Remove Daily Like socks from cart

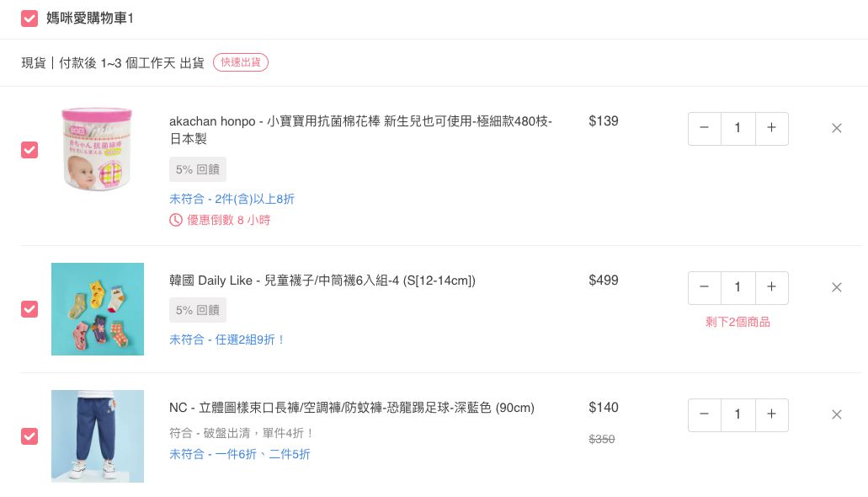click(837, 288)
